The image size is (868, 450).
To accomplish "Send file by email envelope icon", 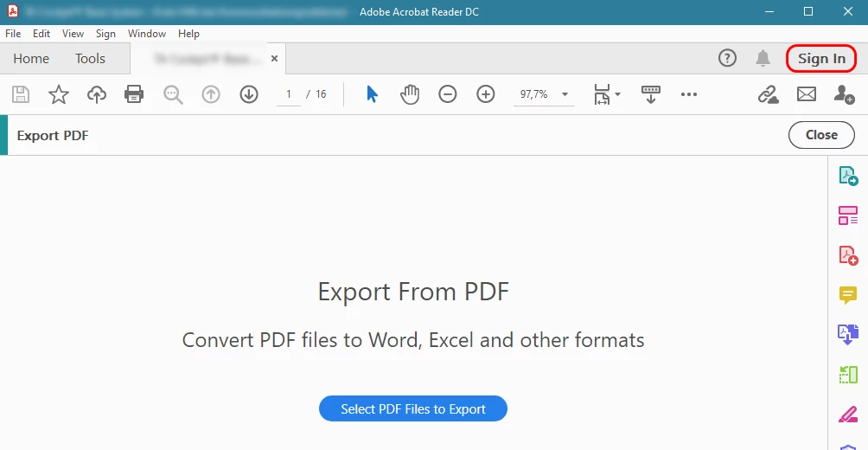I will 807,94.
